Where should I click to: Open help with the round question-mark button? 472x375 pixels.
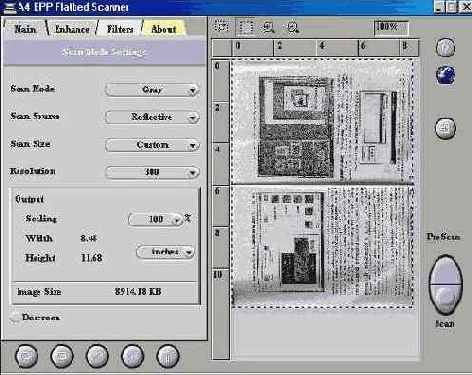point(445,48)
